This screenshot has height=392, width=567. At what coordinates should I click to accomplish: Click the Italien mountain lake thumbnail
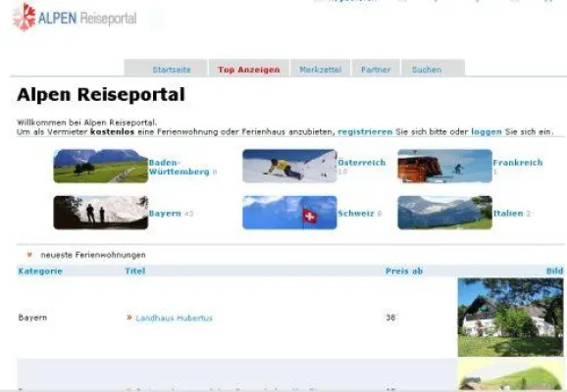click(x=444, y=213)
